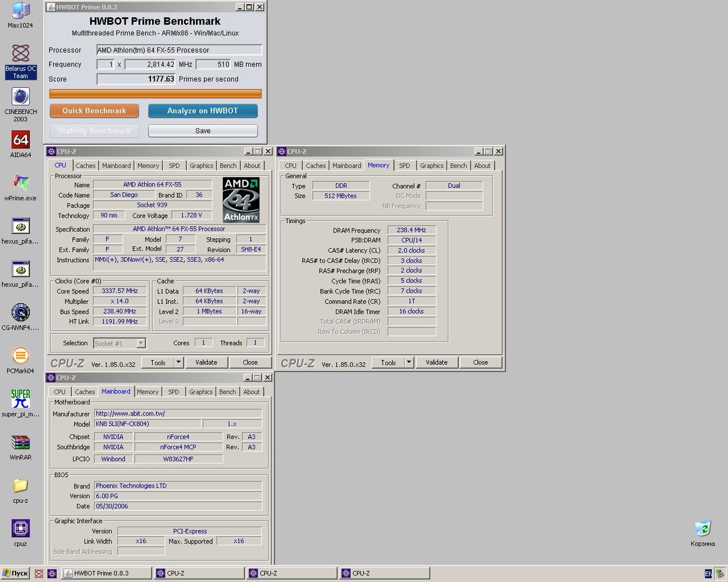Image resolution: width=728 pixels, height=582 pixels.
Task: Click the orange benchmark progress bar
Action: [155, 94]
